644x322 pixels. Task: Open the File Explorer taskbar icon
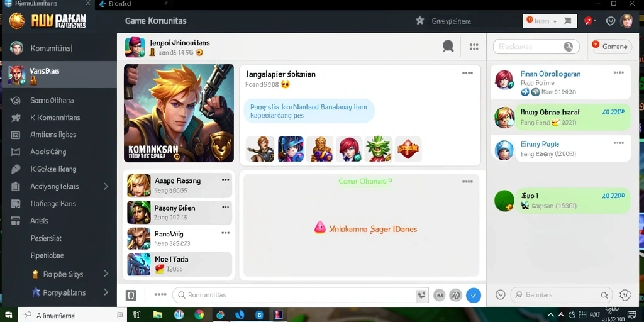(157, 315)
